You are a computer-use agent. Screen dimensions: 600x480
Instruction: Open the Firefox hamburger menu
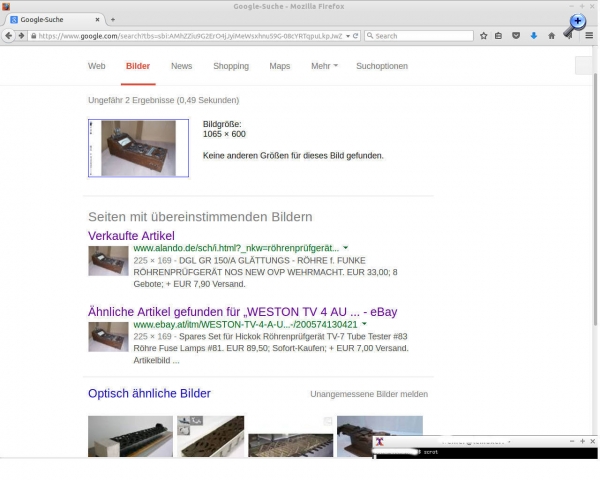tap(589, 36)
